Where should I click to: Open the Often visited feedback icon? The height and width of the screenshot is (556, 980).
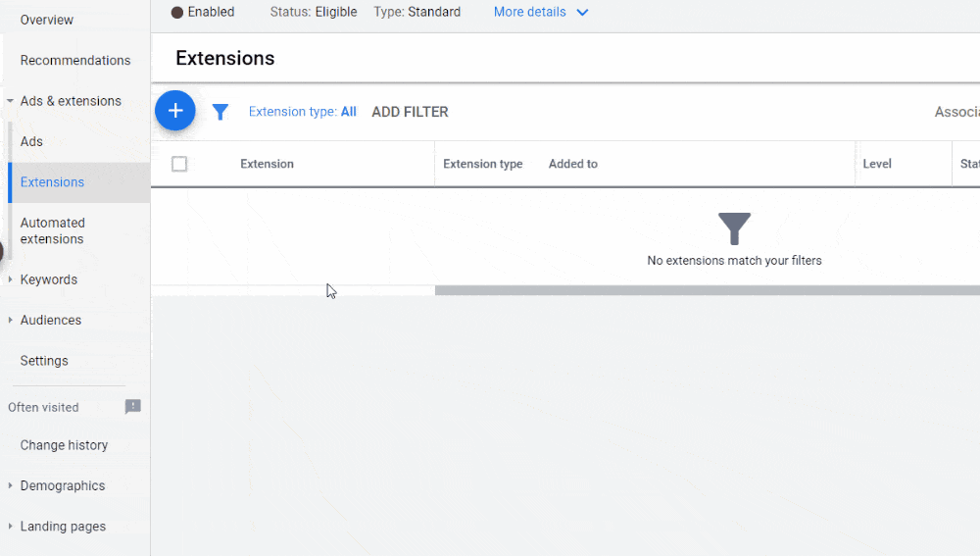[x=132, y=407]
